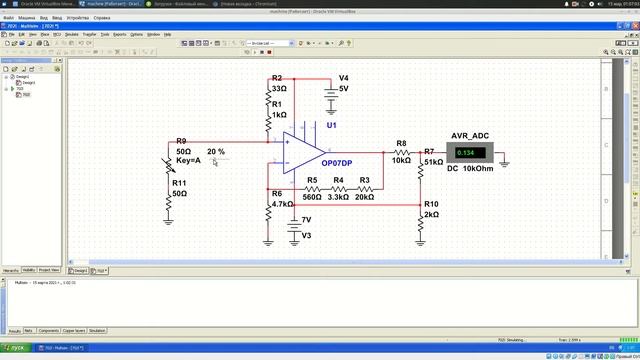640x360 pixels.
Task: Collapse the Design1 tree node
Action: [x=6, y=77]
